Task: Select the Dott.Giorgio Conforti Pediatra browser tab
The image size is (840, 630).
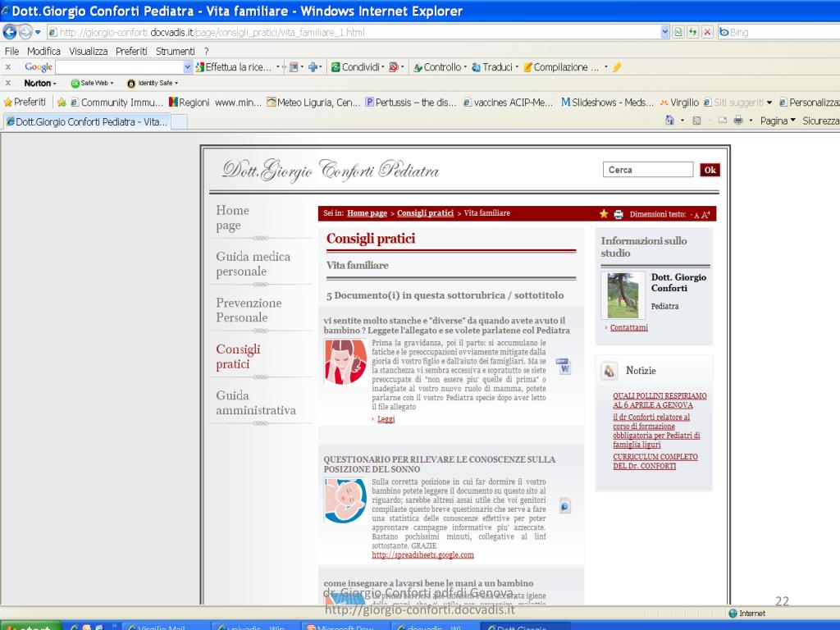Action: pos(87,121)
